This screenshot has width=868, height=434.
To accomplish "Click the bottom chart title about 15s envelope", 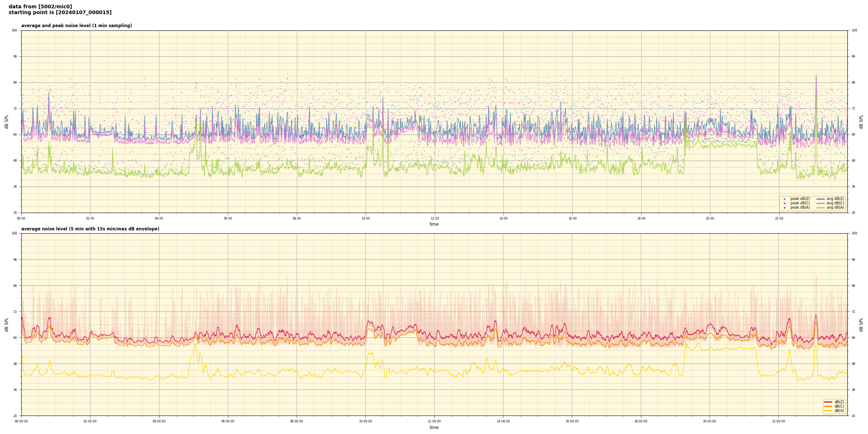I will click(90, 229).
